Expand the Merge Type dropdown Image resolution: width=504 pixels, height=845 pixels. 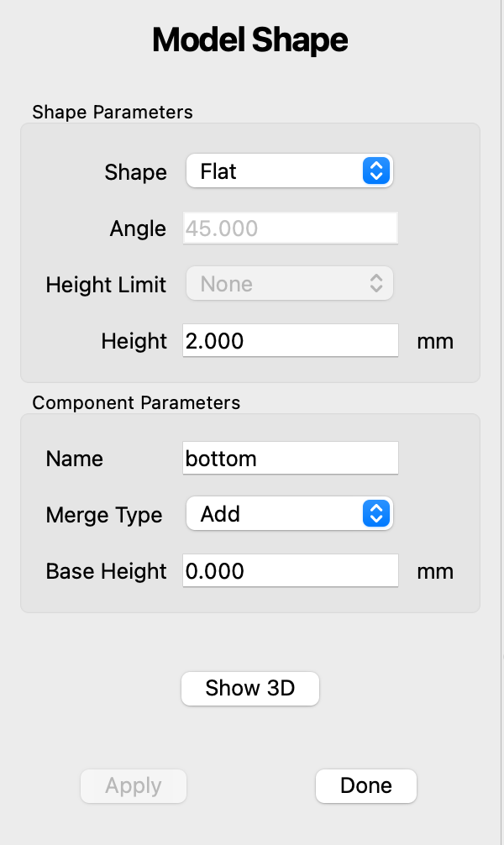coord(289,514)
